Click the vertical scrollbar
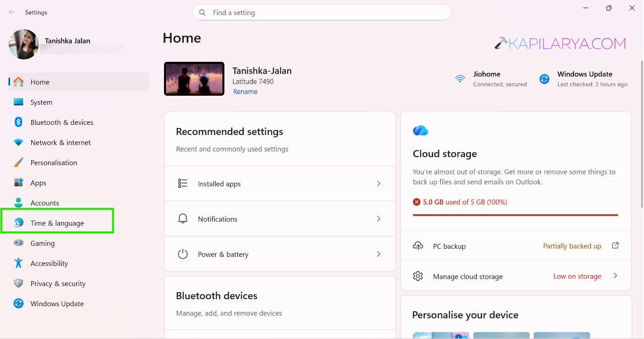 click(641, 134)
